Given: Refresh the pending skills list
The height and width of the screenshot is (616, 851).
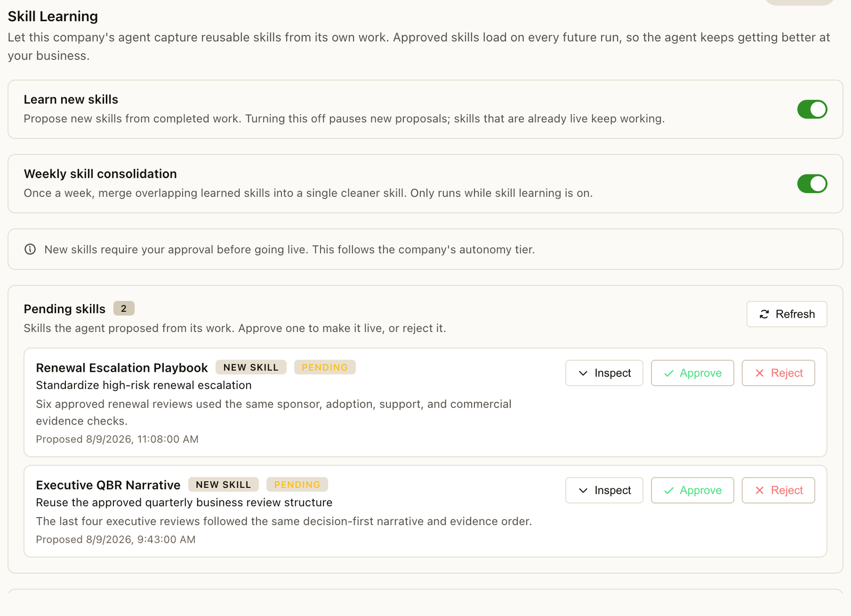Looking at the screenshot, I should pyautogui.click(x=787, y=314).
